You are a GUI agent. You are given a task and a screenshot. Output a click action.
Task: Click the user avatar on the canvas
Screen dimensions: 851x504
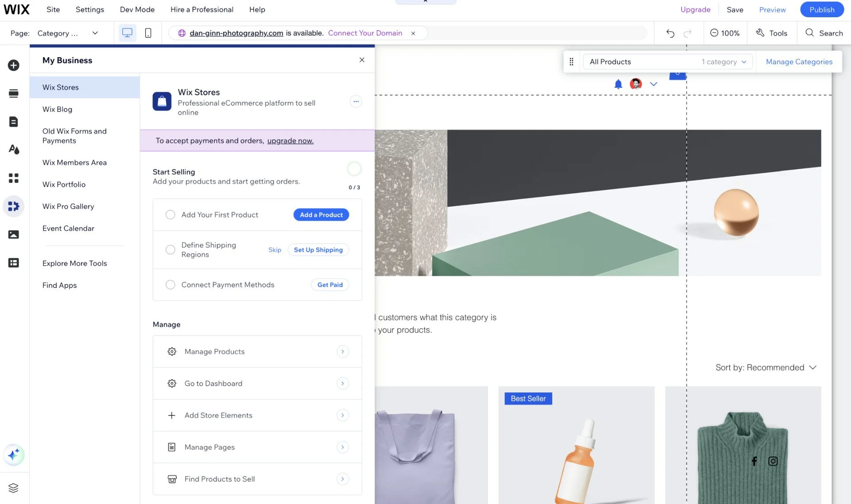[x=636, y=84]
